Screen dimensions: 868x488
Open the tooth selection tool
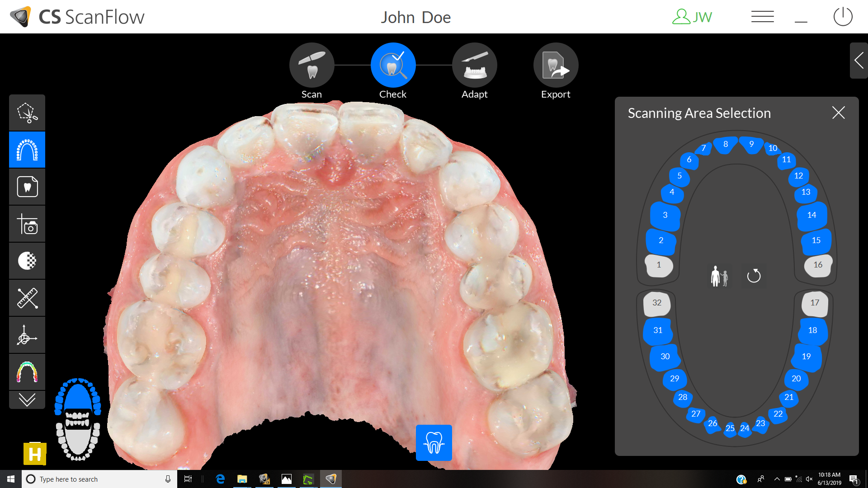27,187
